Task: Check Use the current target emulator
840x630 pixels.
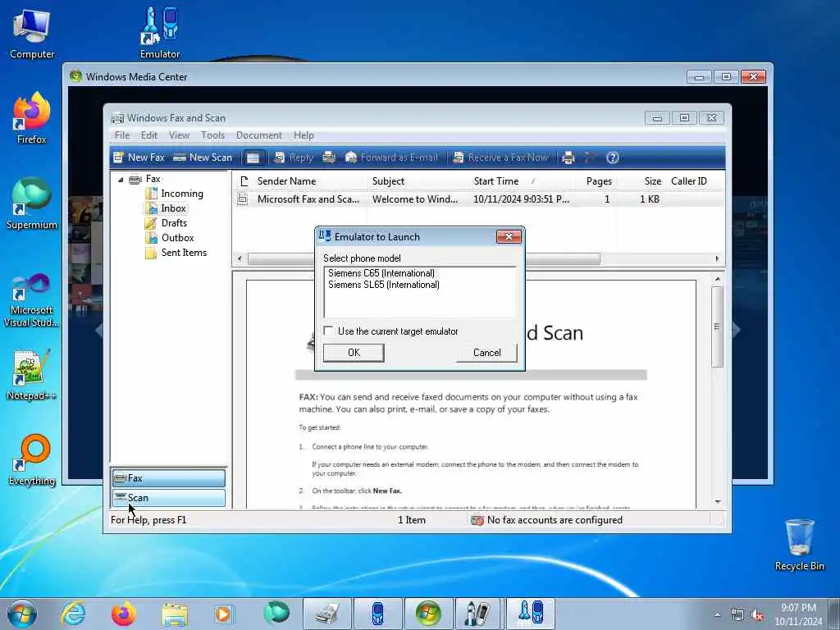Action: 328,331
